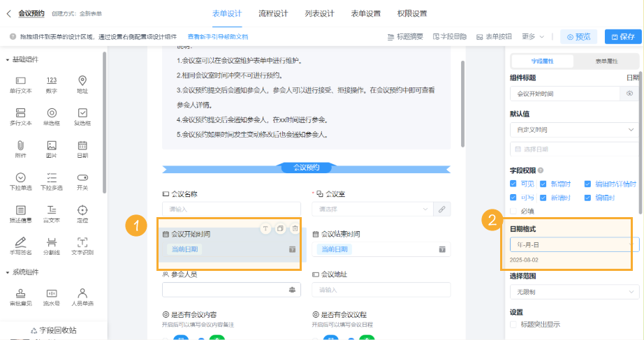Open the 默认值 自定义时间 dropdown
This screenshot has height=340, width=644.
coord(575,130)
